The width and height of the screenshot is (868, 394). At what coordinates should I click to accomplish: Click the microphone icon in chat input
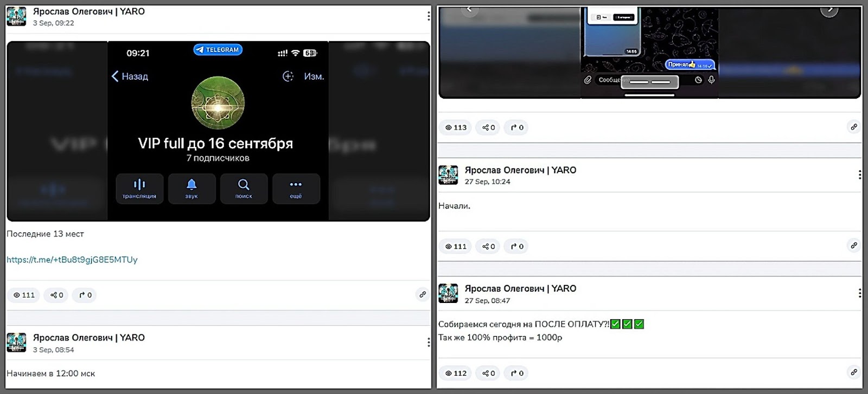tap(711, 80)
